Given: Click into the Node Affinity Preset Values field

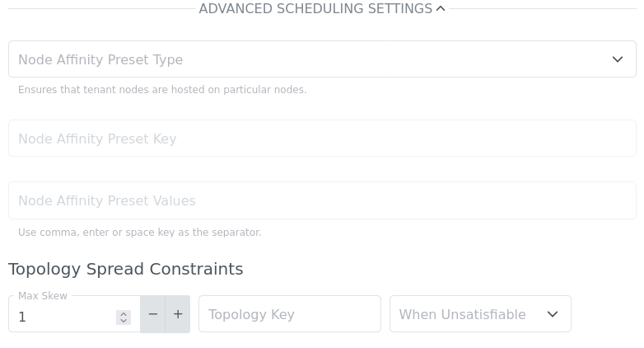Looking at the screenshot, I should tap(321, 200).
